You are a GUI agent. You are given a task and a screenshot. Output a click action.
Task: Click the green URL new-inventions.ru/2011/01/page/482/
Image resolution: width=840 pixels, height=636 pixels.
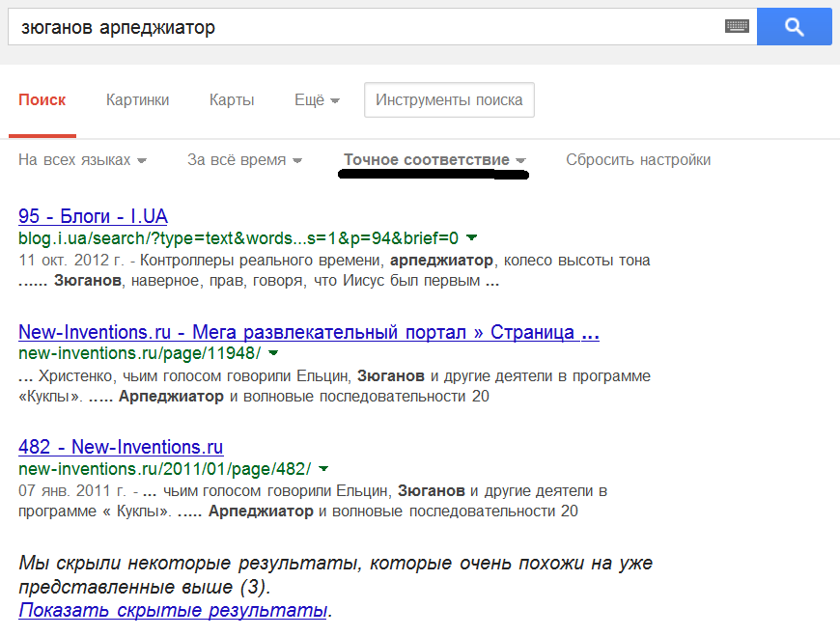164,469
